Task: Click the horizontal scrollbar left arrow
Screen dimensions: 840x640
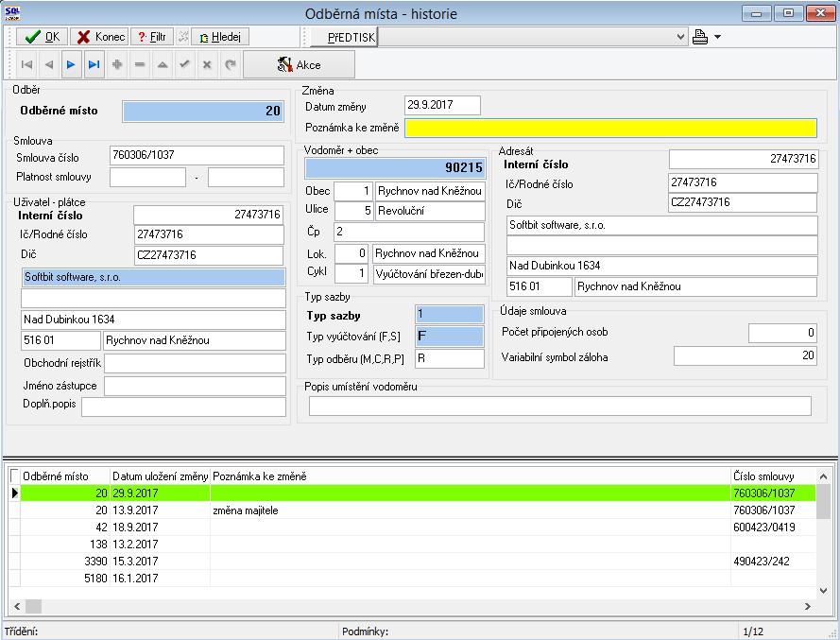Action: click(17, 606)
